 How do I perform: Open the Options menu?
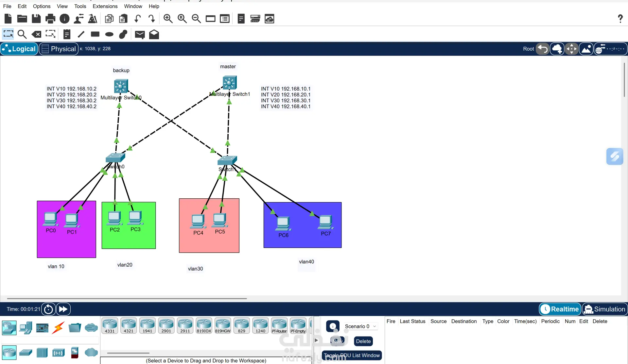(x=42, y=6)
